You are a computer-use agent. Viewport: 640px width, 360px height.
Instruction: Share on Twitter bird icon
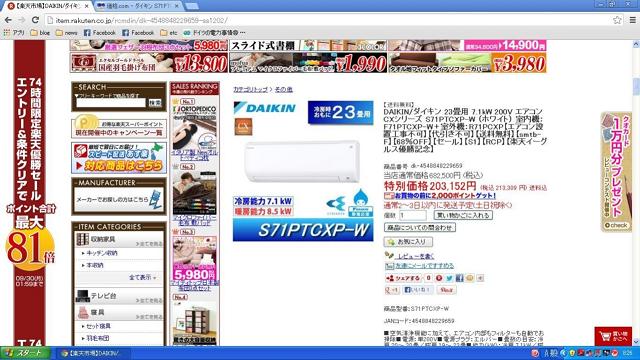(x=449, y=278)
